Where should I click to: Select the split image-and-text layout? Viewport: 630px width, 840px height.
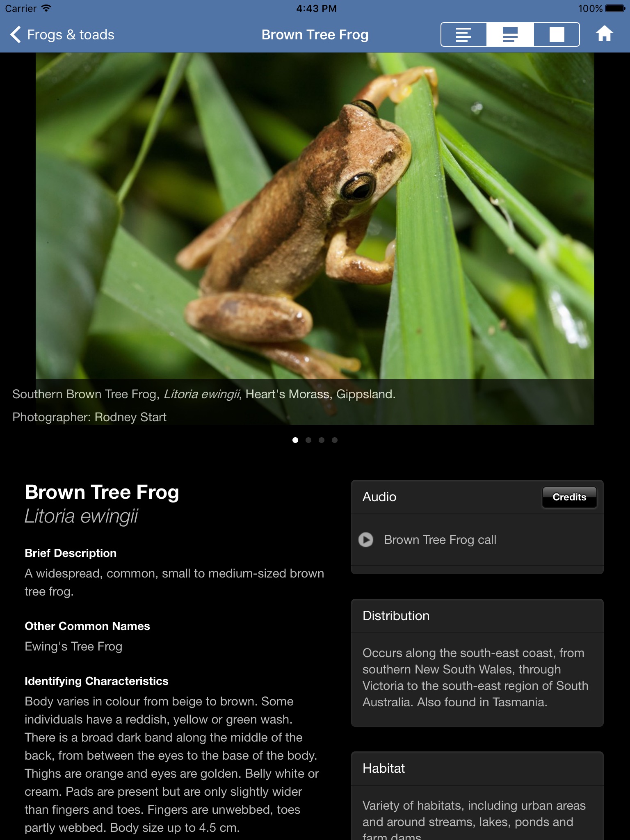pos(510,34)
